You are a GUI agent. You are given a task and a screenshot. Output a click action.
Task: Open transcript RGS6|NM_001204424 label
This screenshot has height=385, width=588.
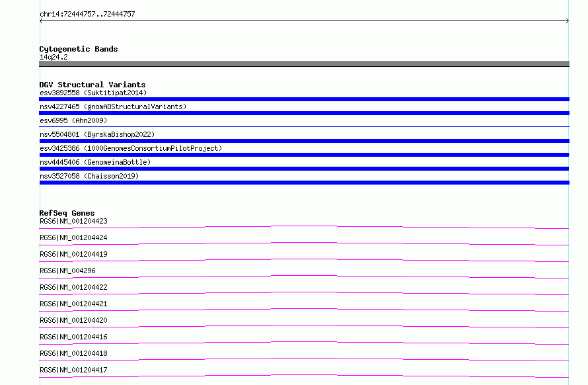[x=73, y=237]
